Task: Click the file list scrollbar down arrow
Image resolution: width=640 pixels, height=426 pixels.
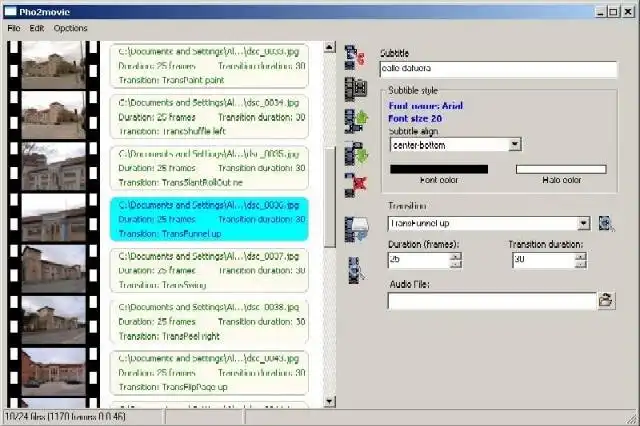Action: coord(329,401)
